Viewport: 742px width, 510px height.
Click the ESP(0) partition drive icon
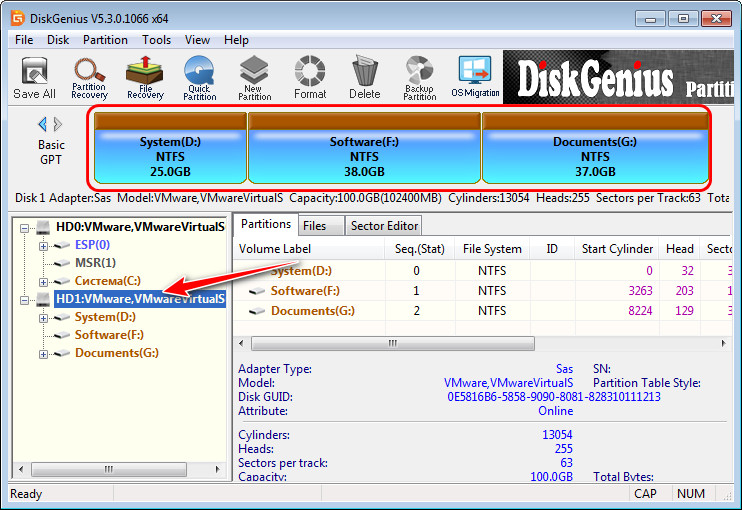click(x=61, y=245)
